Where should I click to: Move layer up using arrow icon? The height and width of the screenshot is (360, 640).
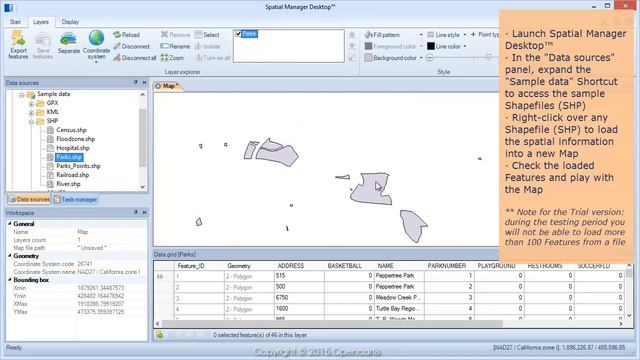click(x=352, y=35)
